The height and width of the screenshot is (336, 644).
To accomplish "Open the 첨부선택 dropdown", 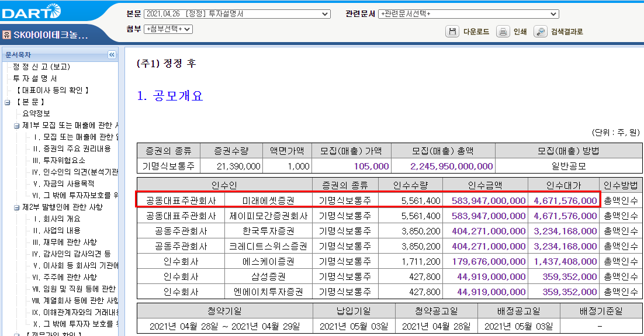I will pos(168,29).
